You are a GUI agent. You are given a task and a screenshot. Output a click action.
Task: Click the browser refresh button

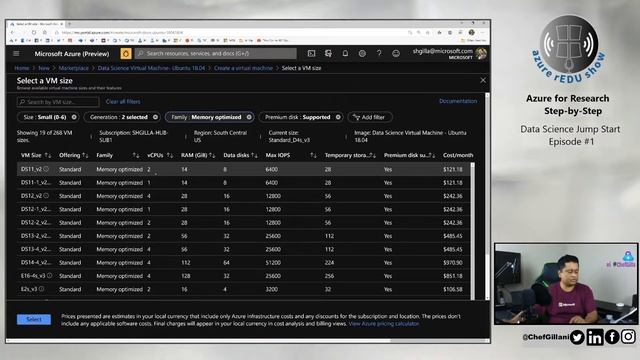click(x=34, y=32)
